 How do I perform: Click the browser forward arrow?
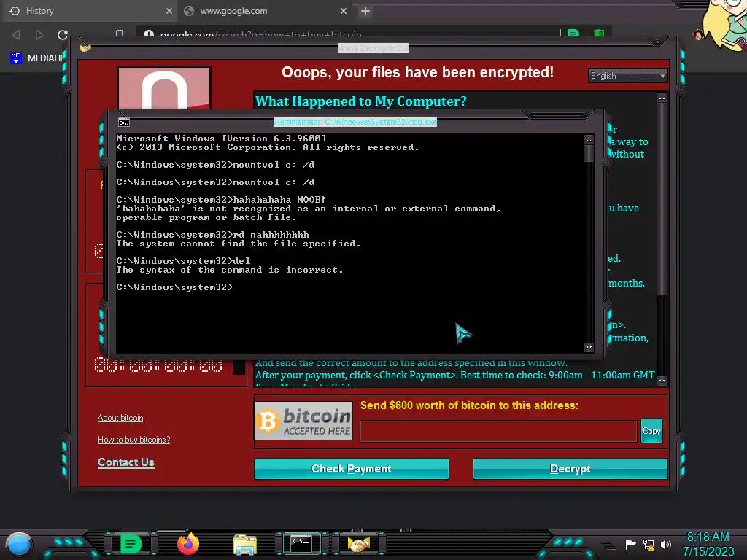(x=39, y=35)
